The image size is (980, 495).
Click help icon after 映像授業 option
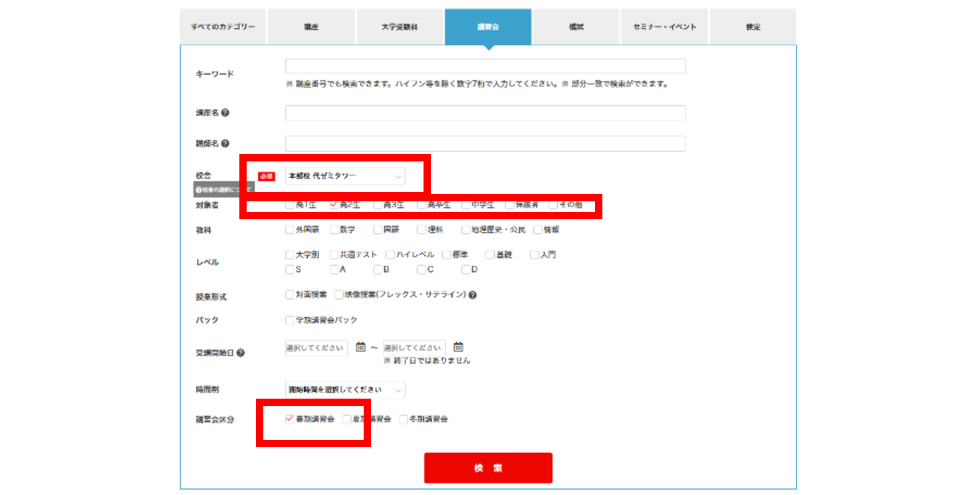click(473, 295)
